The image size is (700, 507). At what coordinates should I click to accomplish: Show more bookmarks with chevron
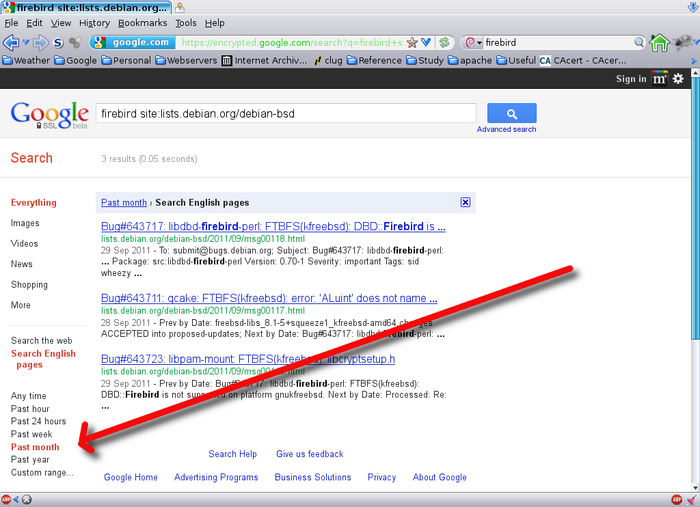coord(694,61)
